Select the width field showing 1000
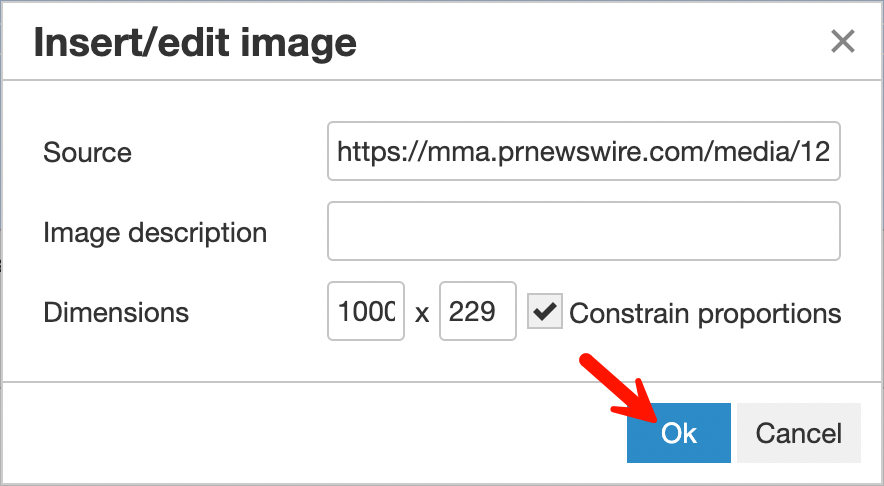 366,312
